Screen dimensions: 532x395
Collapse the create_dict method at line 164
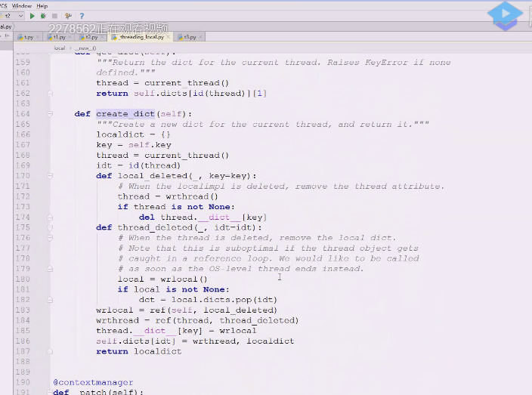pyautogui.click(x=50, y=114)
